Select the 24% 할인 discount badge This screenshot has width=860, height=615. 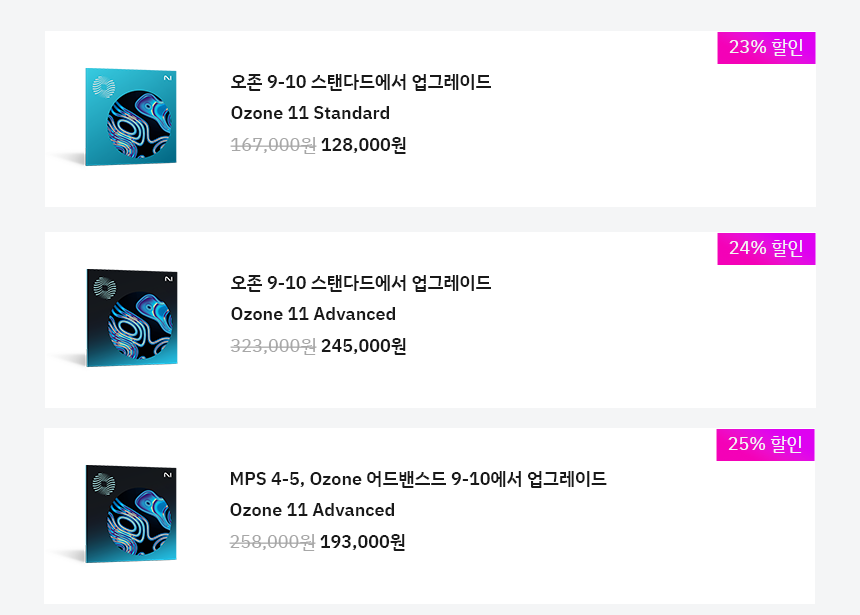[x=766, y=249]
